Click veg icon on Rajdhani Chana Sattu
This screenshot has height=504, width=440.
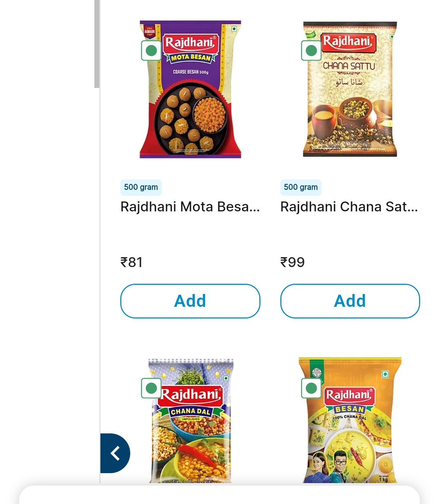tap(311, 51)
